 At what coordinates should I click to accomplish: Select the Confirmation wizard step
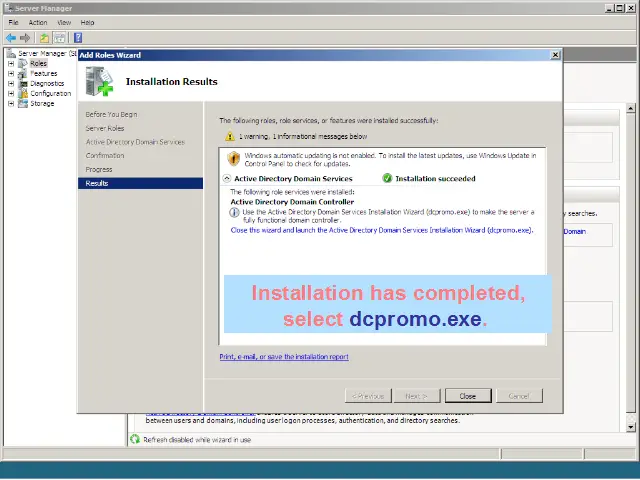click(105, 156)
